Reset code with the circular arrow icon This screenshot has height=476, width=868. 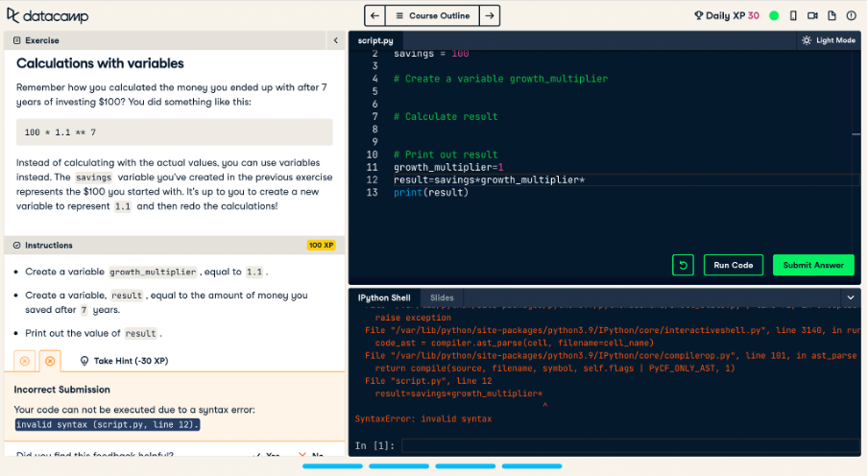683,265
